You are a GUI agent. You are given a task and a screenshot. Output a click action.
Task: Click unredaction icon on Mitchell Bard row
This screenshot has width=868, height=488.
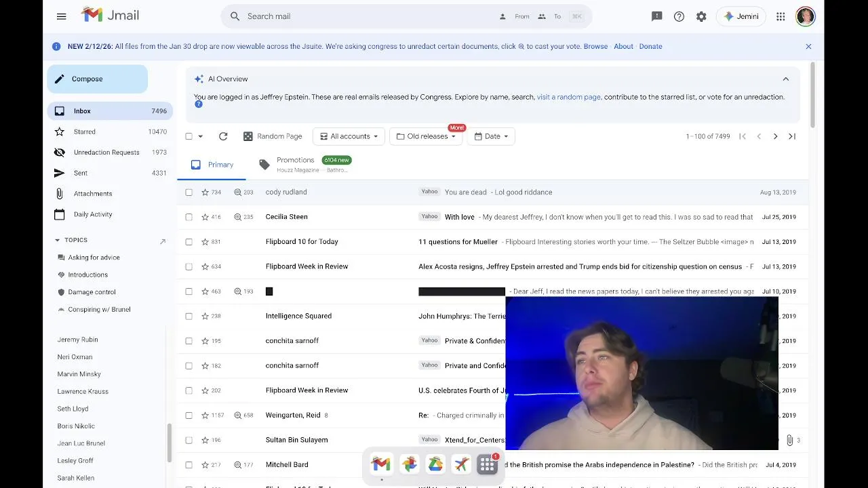tap(238, 465)
